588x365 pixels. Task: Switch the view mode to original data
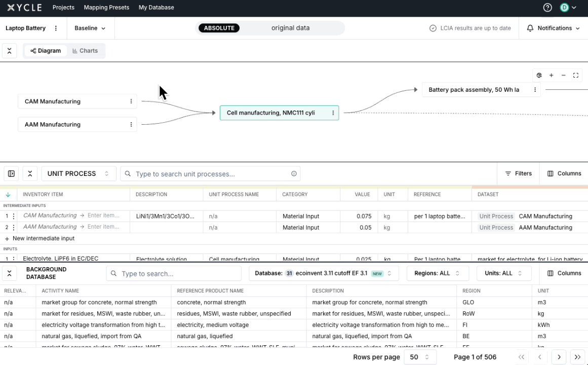pyautogui.click(x=290, y=28)
